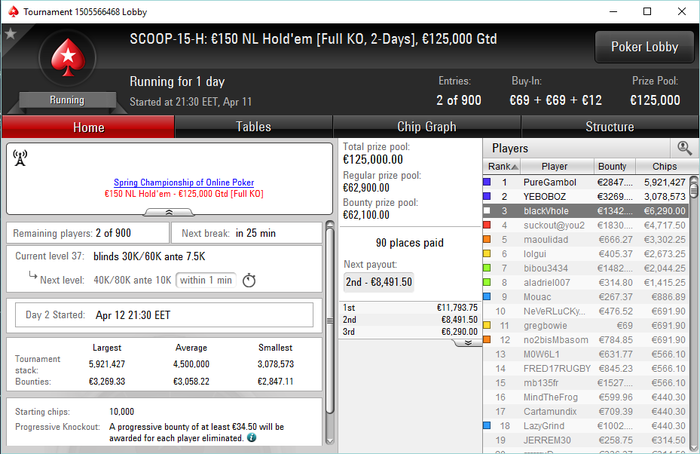
Task: Click the blue info icon for progressive knockout
Action: pos(252,437)
